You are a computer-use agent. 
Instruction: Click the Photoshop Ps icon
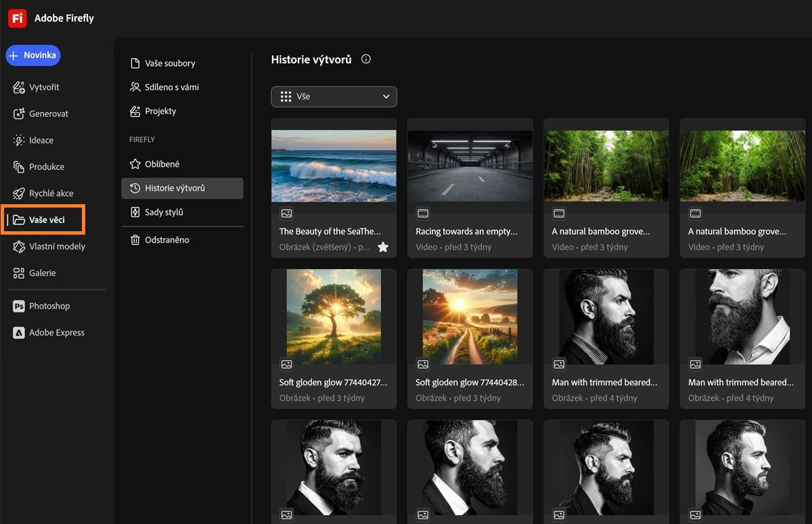[18, 306]
